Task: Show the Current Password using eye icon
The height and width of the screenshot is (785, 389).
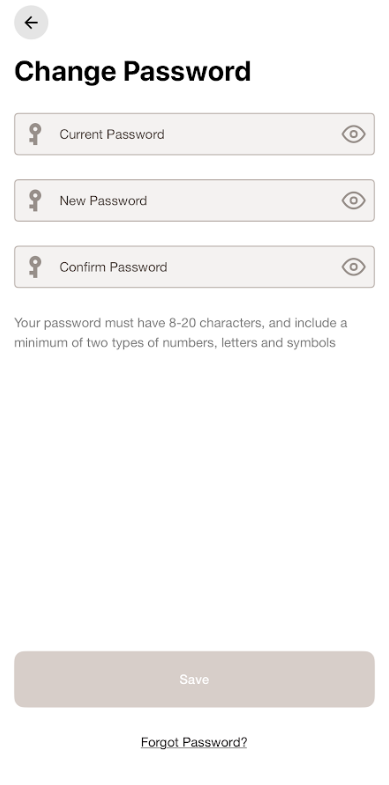Action: (353, 134)
